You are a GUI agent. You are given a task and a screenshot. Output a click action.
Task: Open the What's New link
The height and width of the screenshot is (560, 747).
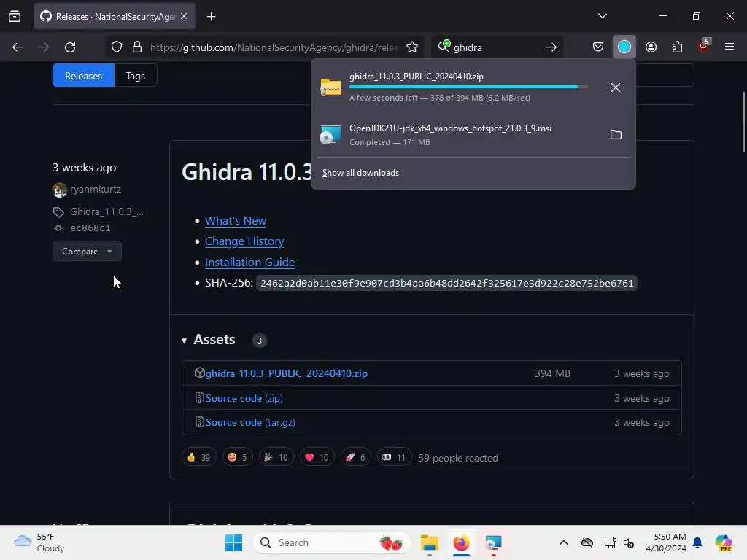236,221
